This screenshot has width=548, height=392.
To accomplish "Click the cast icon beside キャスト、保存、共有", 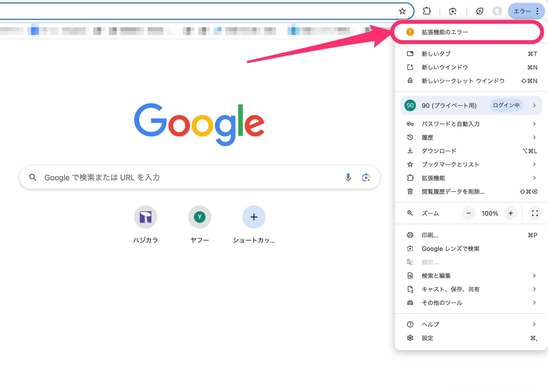I will coord(410,289).
